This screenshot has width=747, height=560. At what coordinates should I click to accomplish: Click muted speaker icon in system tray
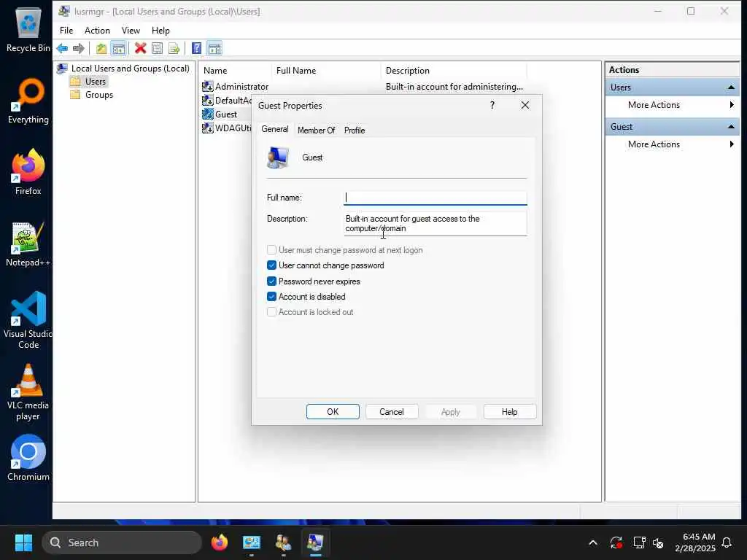[x=658, y=542]
